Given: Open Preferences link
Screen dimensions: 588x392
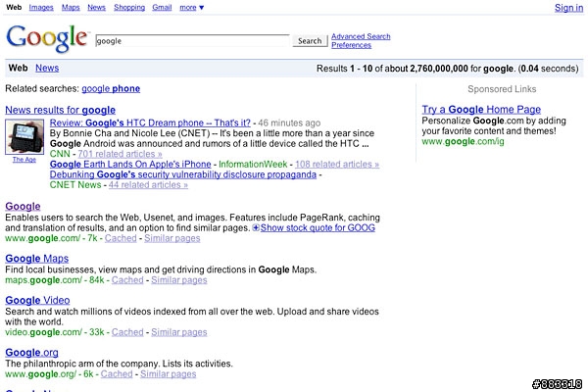Looking at the screenshot, I should [352, 45].
